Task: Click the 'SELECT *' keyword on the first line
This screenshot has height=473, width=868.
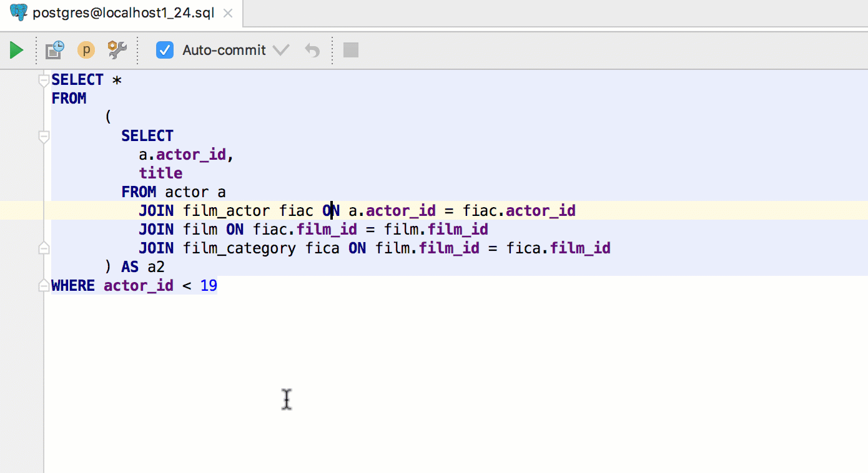Action: click(x=86, y=80)
